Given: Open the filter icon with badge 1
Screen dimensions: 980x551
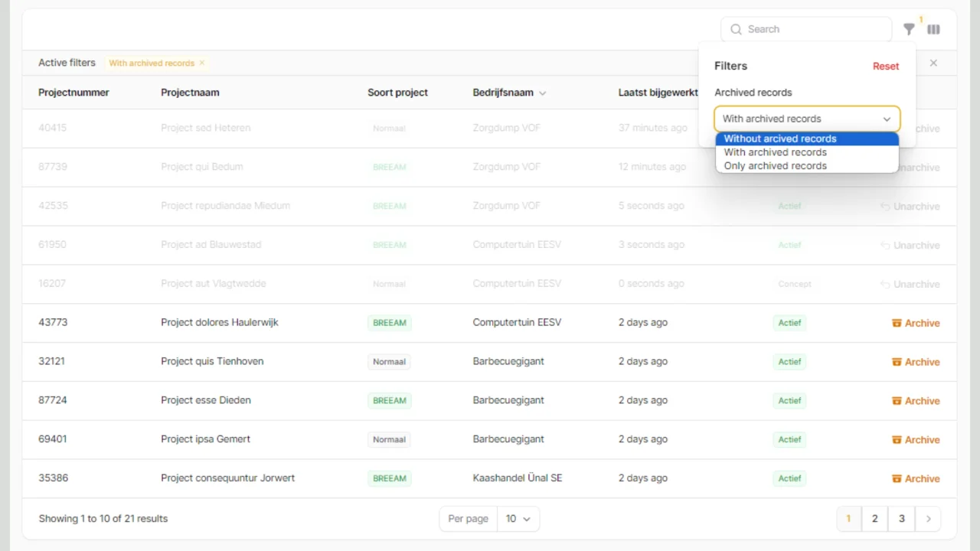Looking at the screenshot, I should (x=909, y=29).
